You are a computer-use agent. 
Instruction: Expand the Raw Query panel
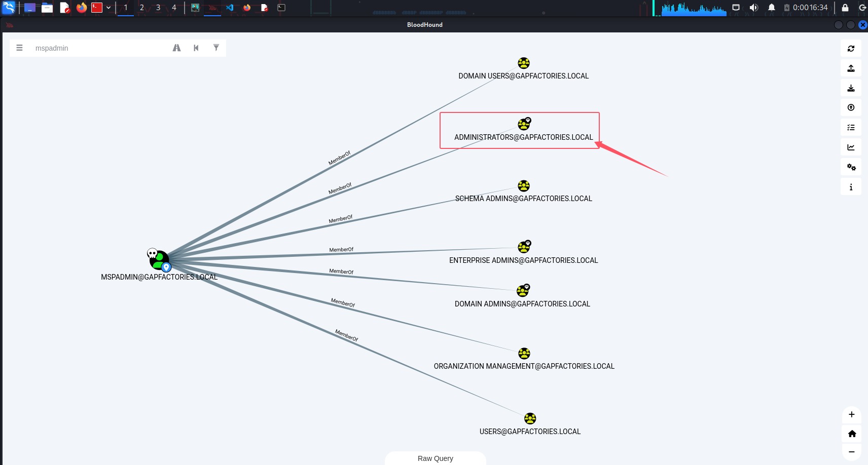point(436,458)
